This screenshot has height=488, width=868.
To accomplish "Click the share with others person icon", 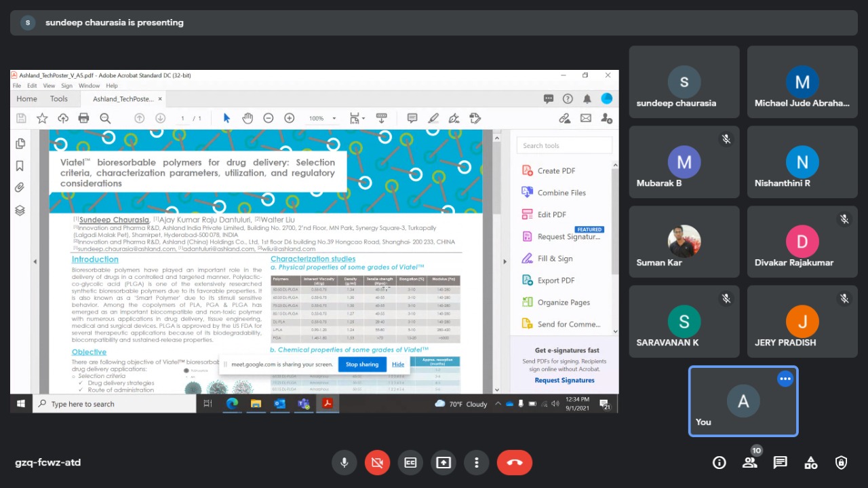I will (606, 118).
